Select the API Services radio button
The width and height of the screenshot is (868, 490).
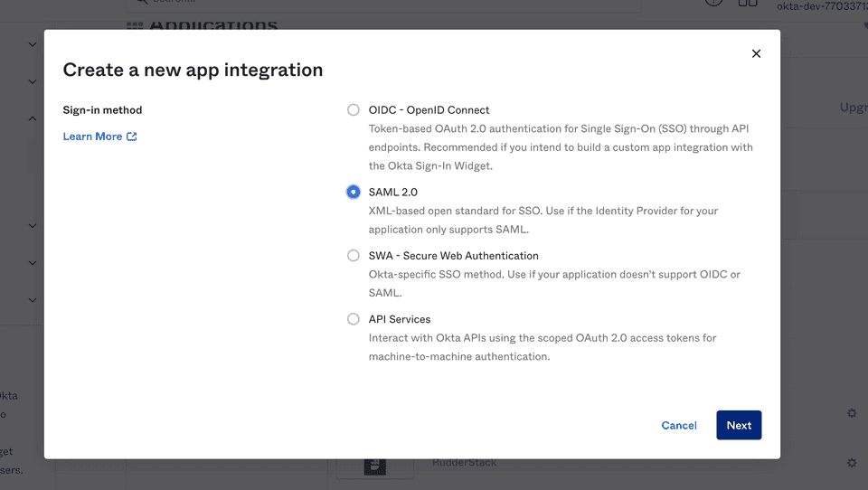click(x=354, y=319)
